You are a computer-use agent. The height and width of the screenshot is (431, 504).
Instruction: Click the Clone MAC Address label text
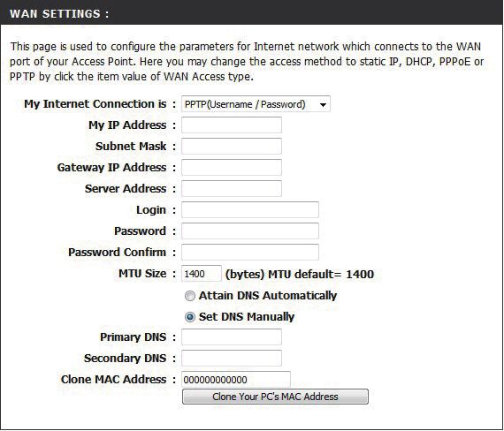[x=114, y=379]
